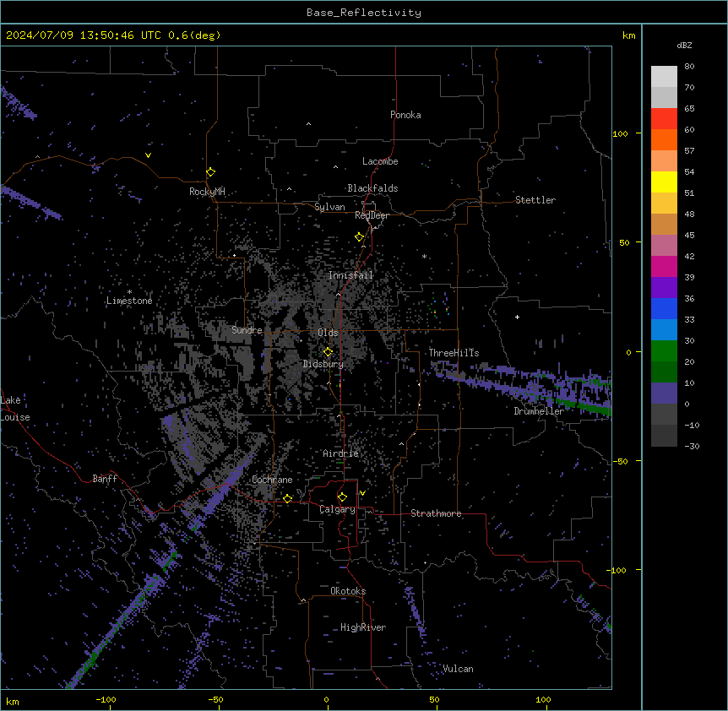Screen dimensions: 728x711
Task: Select the light blue 30-33 dBZ swatch
Action: (664, 330)
